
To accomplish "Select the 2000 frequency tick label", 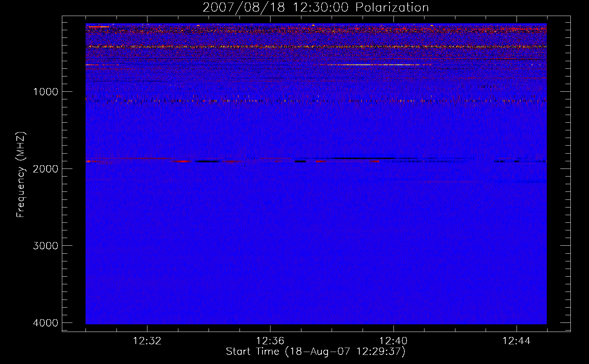I will [46, 169].
